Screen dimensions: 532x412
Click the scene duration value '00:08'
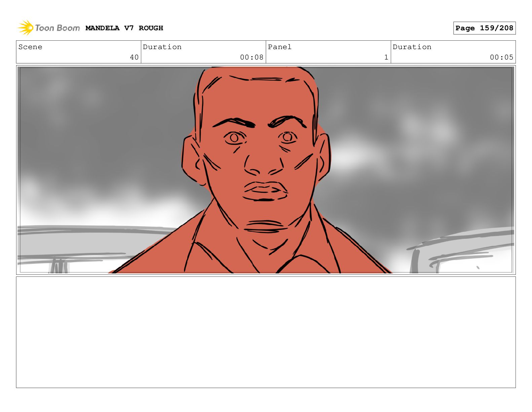coord(252,58)
